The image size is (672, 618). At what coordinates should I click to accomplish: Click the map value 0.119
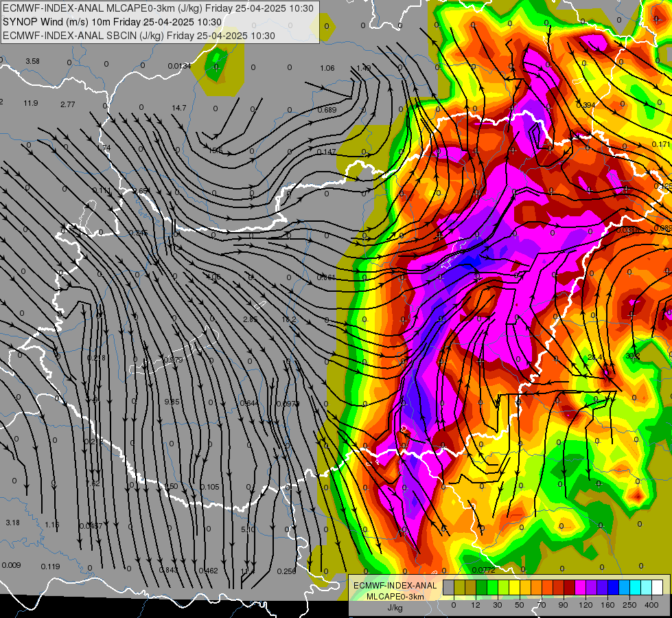51,566
